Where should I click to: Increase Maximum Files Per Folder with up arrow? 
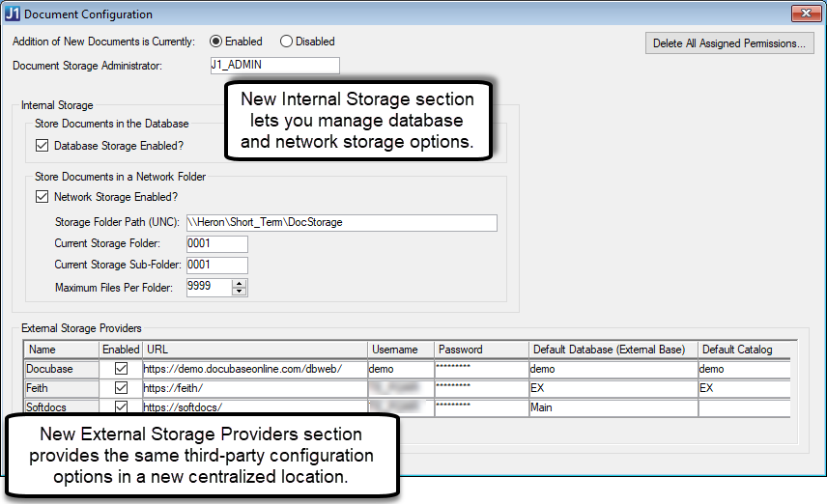(x=240, y=284)
